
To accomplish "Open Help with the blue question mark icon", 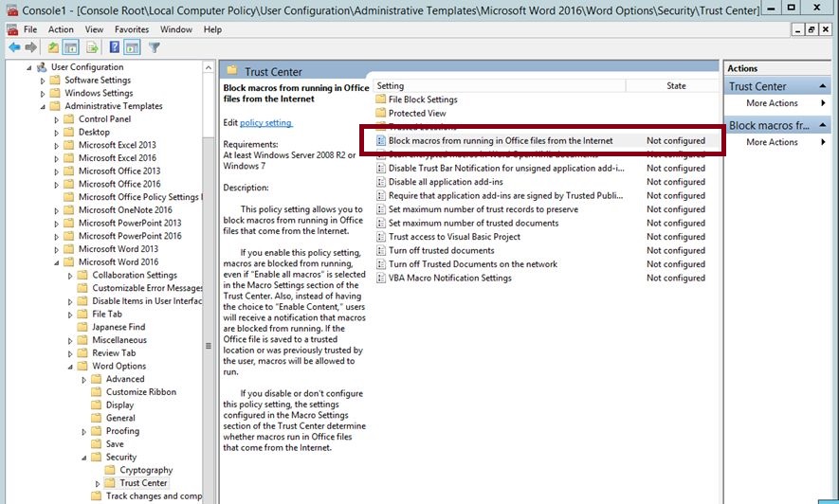I will pos(115,47).
